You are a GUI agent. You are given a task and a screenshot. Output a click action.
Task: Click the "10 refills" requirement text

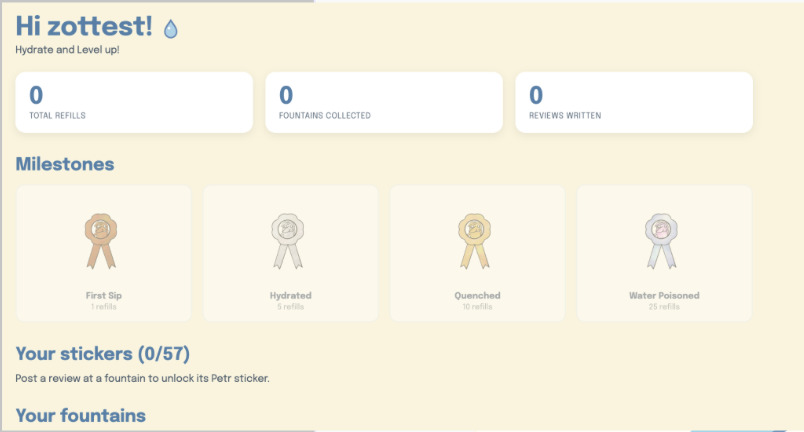pos(477,306)
